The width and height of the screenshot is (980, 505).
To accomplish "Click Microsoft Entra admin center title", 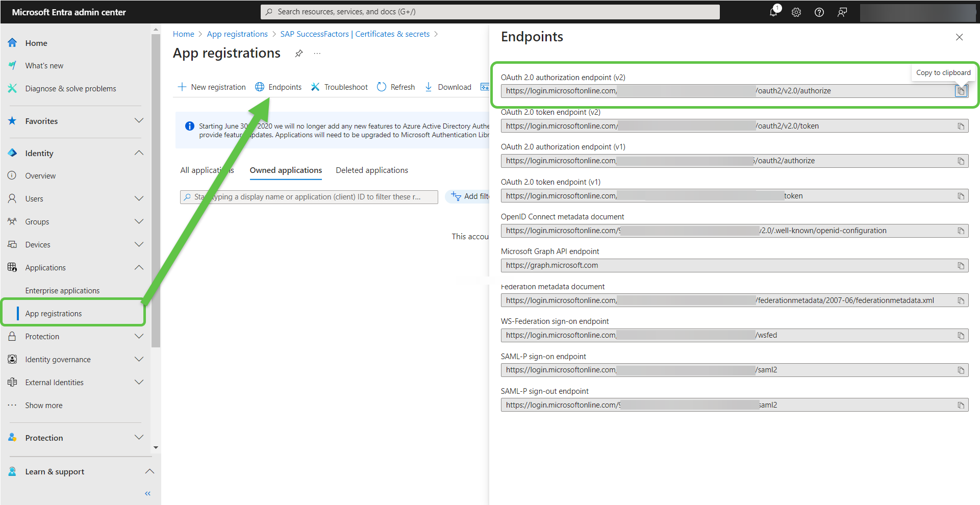I will (x=69, y=12).
